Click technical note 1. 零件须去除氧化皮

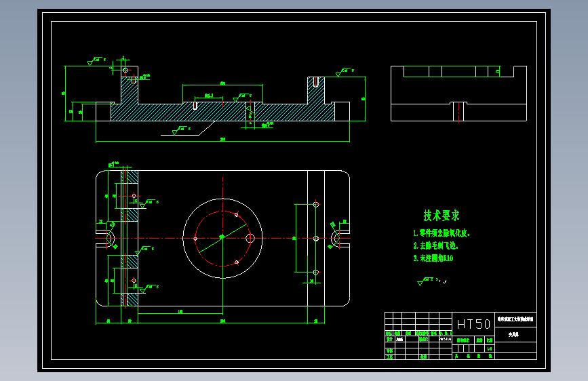point(442,233)
